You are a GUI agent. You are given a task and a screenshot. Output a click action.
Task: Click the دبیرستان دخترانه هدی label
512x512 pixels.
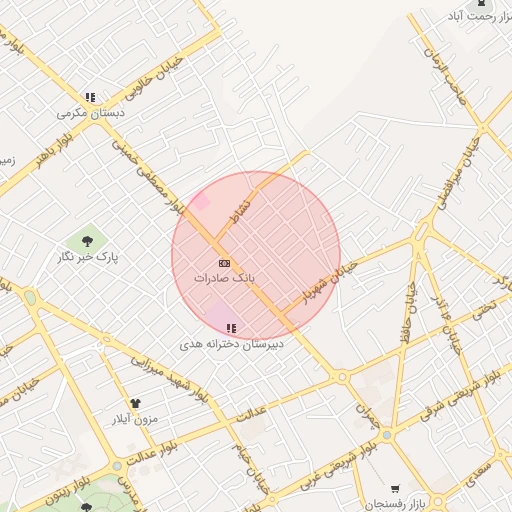pos(231,344)
